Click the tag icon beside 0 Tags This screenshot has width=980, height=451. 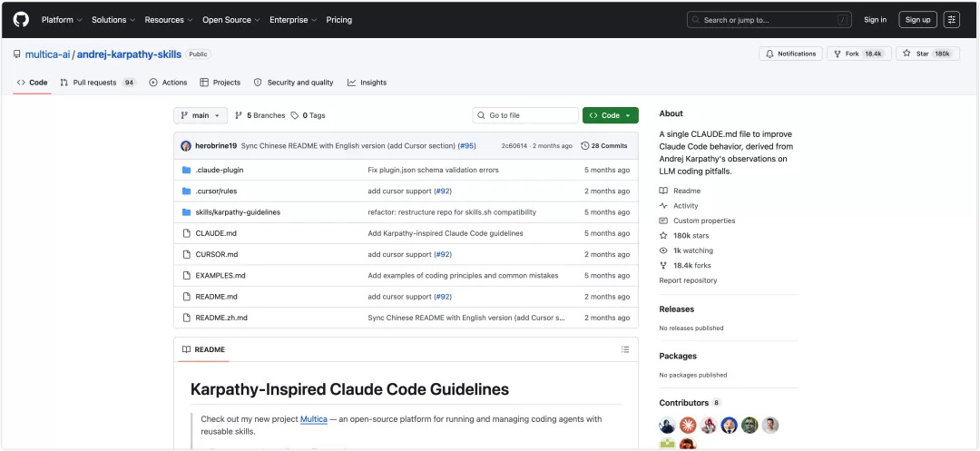[296, 115]
